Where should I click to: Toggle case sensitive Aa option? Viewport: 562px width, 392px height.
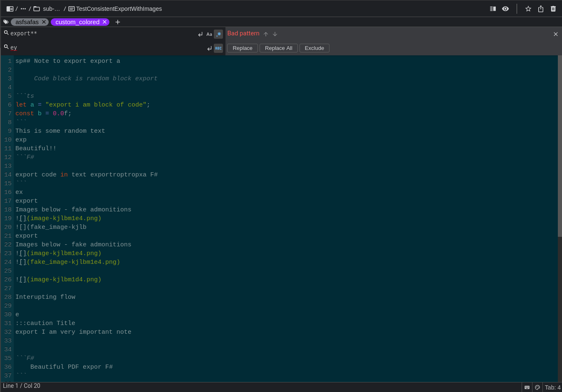[x=209, y=34]
